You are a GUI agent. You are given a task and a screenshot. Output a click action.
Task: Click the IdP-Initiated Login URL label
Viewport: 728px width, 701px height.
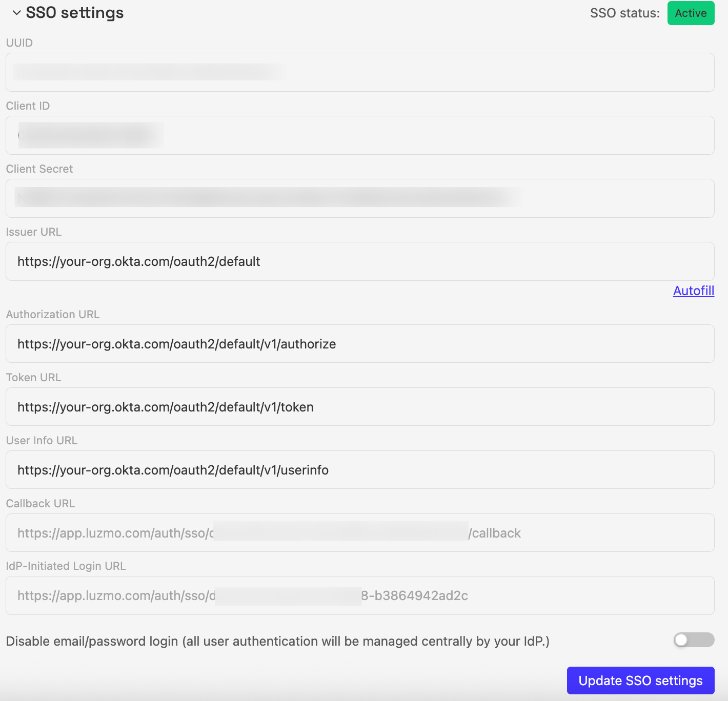click(66, 566)
